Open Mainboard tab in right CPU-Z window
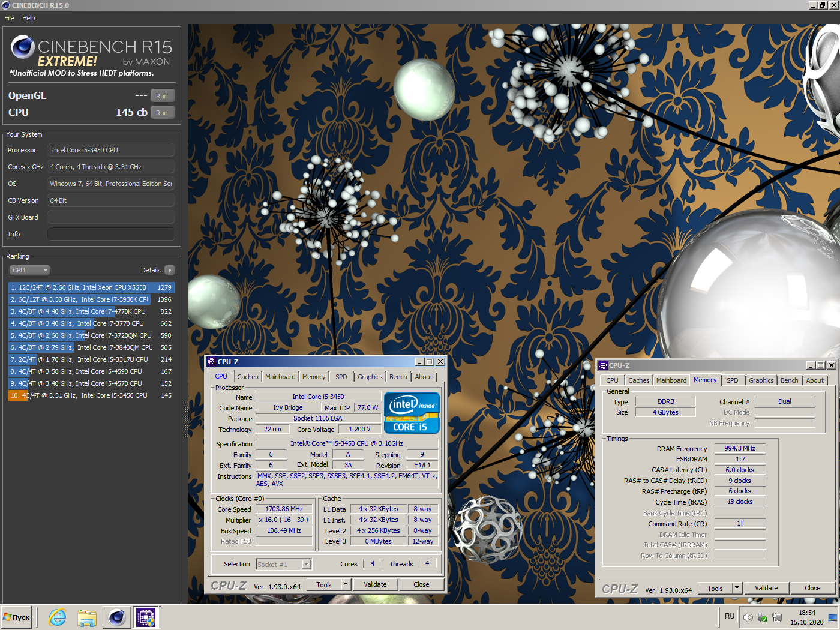 tap(671, 380)
